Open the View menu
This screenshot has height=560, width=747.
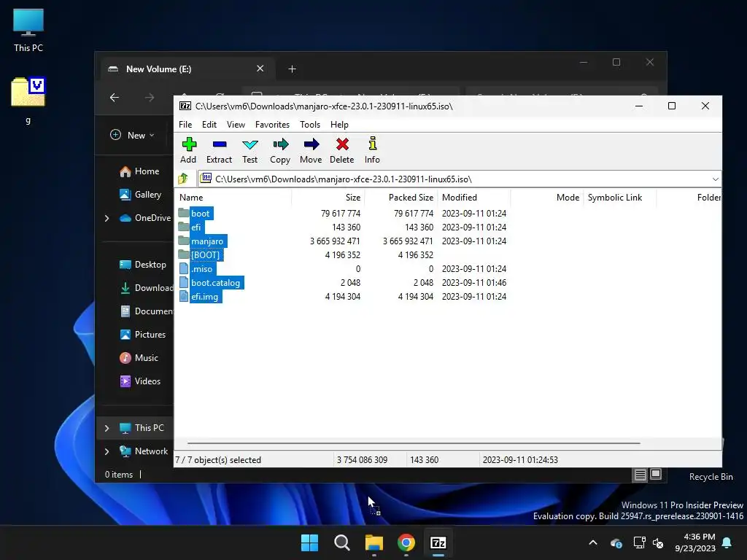(x=236, y=124)
